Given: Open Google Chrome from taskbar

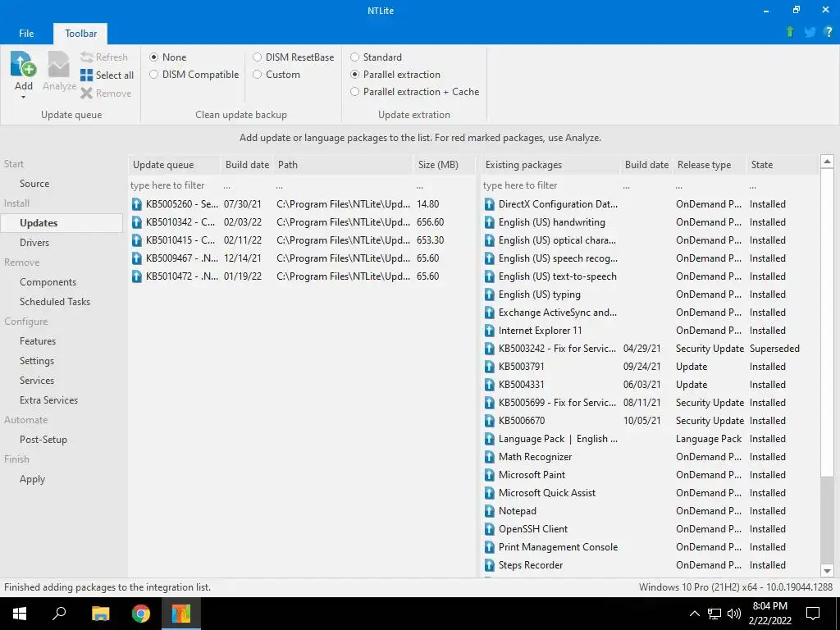Looking at the screenshot, I should pyautogui.click(x=141, y=614).
